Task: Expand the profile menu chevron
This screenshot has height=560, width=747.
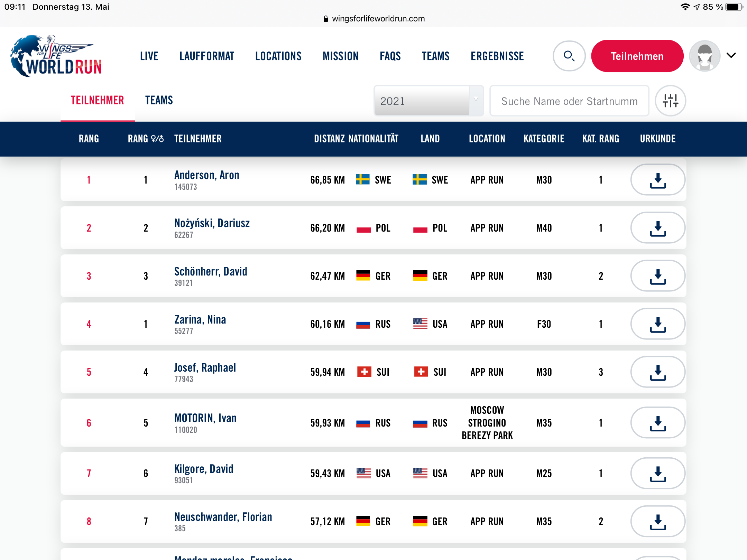Action: coord(731,55)
